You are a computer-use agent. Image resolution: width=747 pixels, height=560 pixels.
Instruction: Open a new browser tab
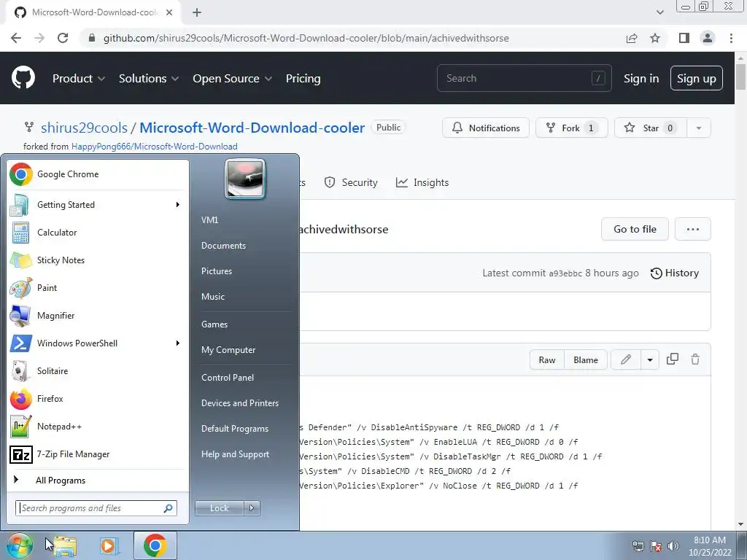(x=197, y=12)
